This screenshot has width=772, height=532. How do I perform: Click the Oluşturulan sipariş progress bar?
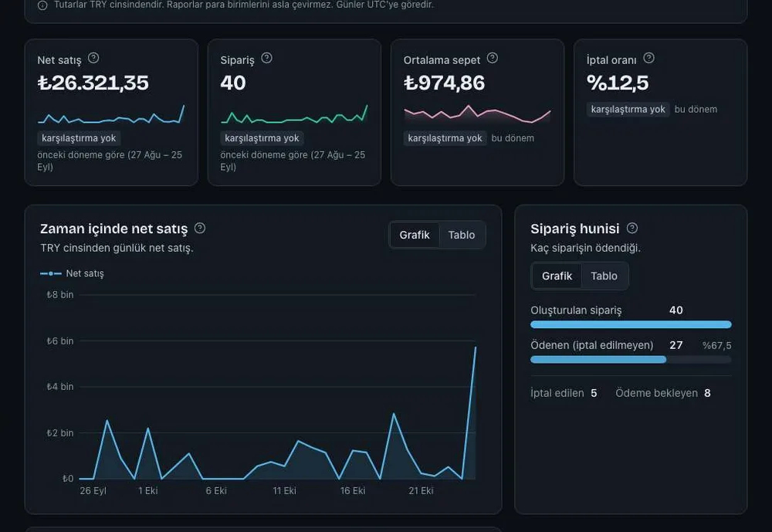(x=631, y=324)
